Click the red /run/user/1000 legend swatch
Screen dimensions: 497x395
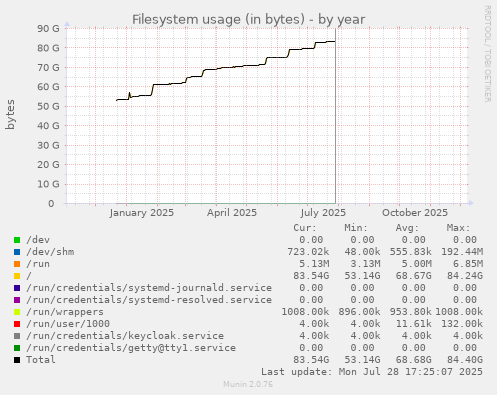[17, 324]
